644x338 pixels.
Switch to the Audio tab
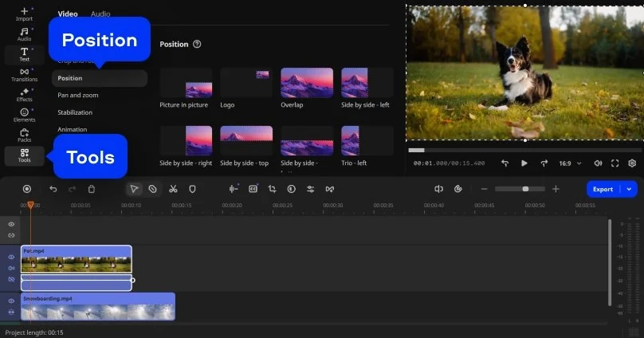click(100, 14)
